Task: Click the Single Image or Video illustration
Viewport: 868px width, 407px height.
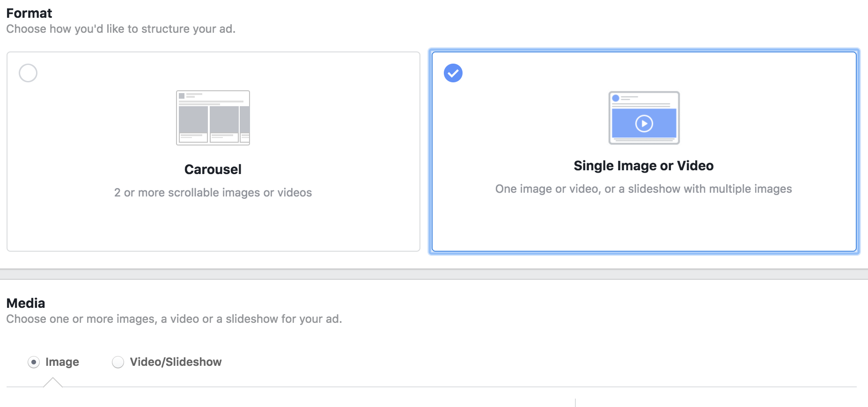Action: [x=644, y=118]
